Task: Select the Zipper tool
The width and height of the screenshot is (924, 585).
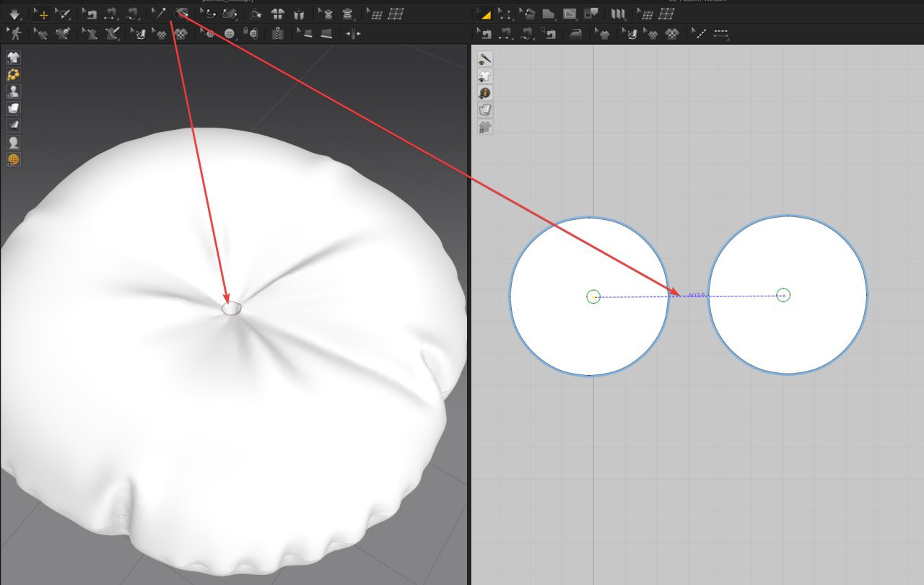Action: click(277, 33)
